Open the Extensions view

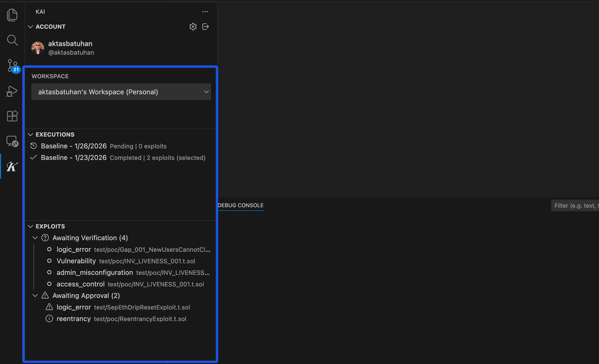point(12,116)
